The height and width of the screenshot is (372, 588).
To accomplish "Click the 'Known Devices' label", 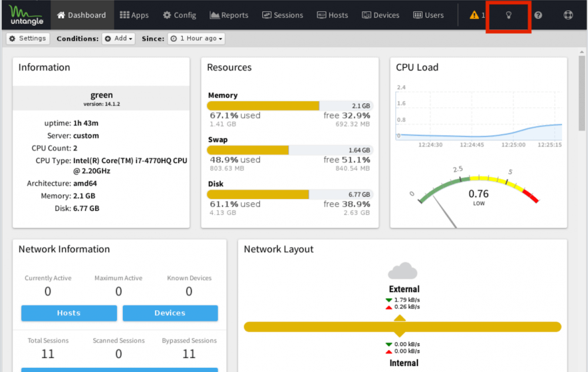I will (189, 278).
